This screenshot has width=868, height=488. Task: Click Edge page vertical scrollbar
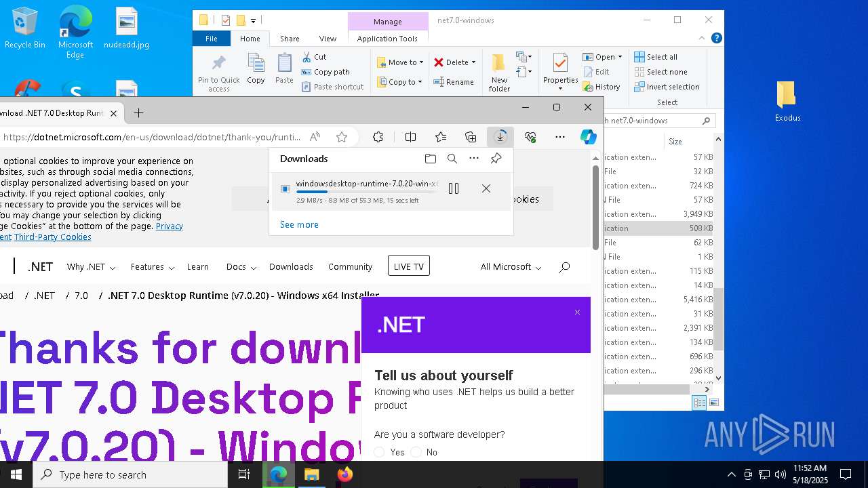tap(596, 207)
